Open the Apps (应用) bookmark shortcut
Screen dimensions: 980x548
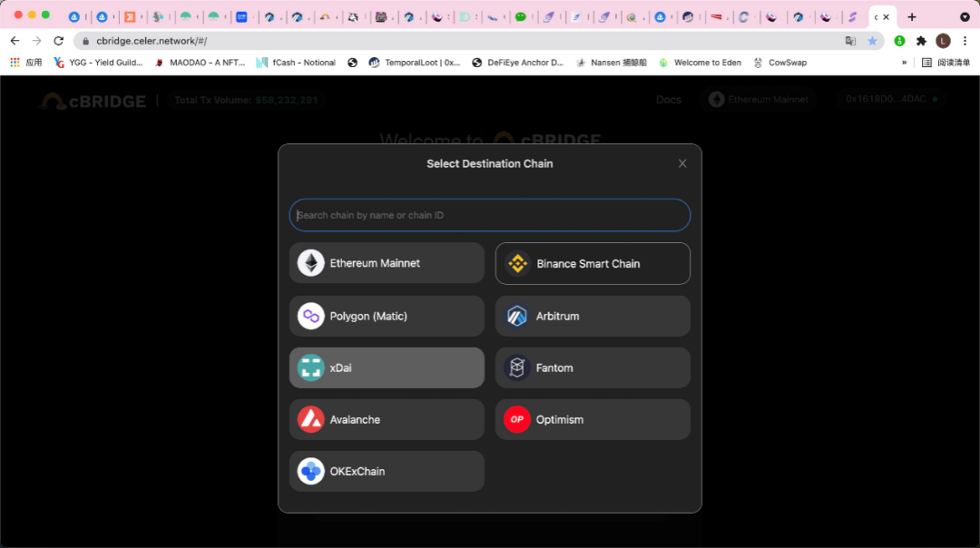pos(26,63)
